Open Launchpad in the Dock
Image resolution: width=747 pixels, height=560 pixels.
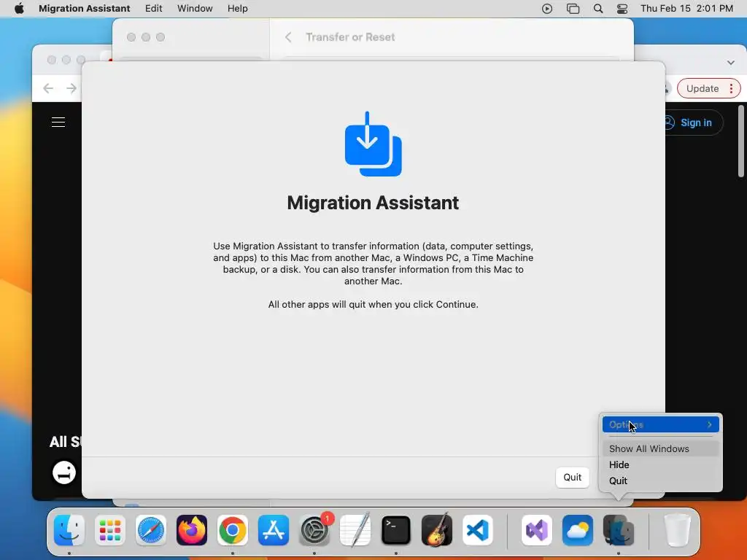pos(110,530)
